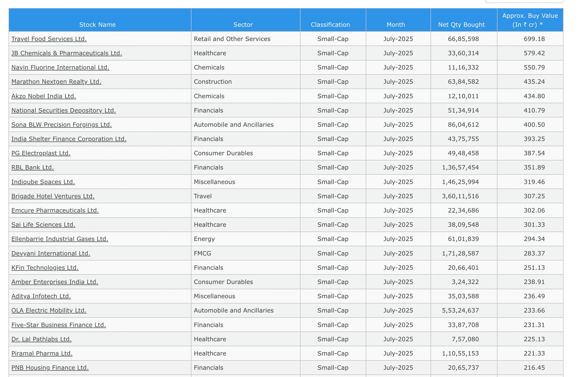Viewport: 588px width, 377px height.
Task: Open OLA Electric Mobility Ltd. link
Action: [x=49, y=311]
